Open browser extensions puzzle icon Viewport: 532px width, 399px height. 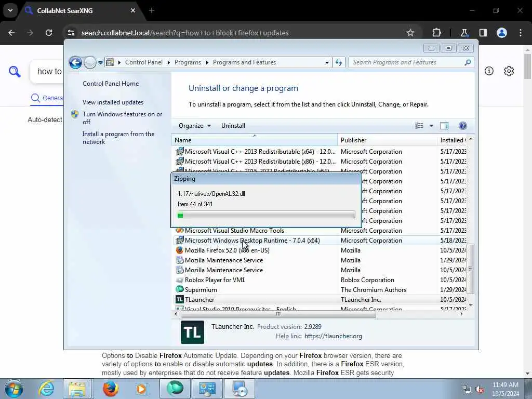tap(436, 33)
